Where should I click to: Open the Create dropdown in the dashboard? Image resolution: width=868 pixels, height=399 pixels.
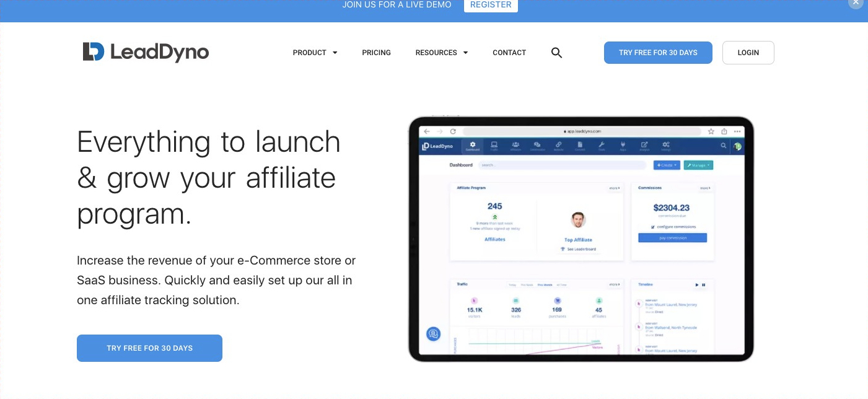667,165
